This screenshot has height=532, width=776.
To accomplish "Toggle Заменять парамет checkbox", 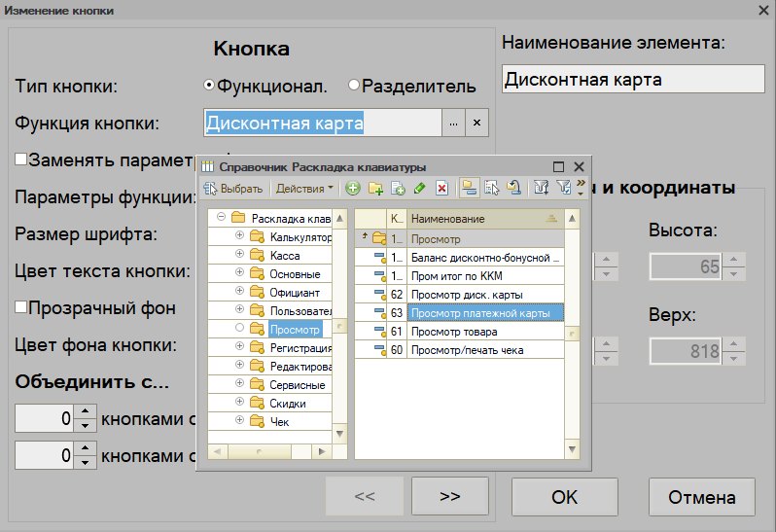I will (x=20, y=159).
